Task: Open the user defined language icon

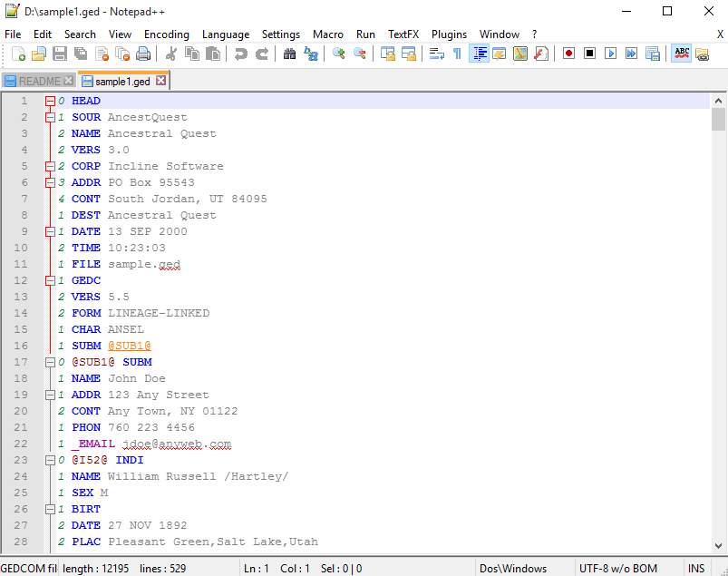Action: [x=500, y=54]
